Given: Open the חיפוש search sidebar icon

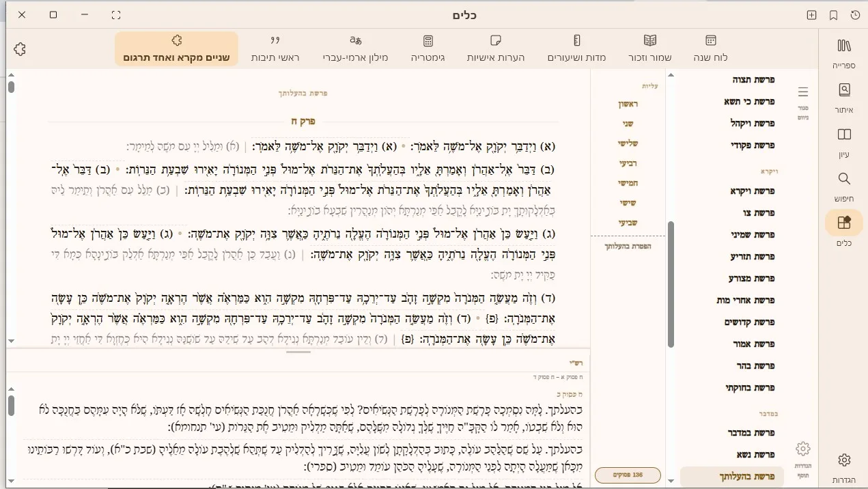Looking at the screenshot, I should click(844, 186).
